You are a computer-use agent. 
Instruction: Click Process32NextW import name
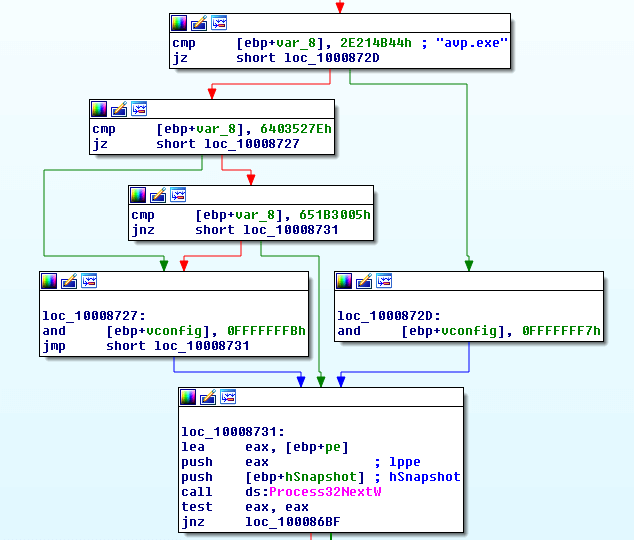[325, 492]
